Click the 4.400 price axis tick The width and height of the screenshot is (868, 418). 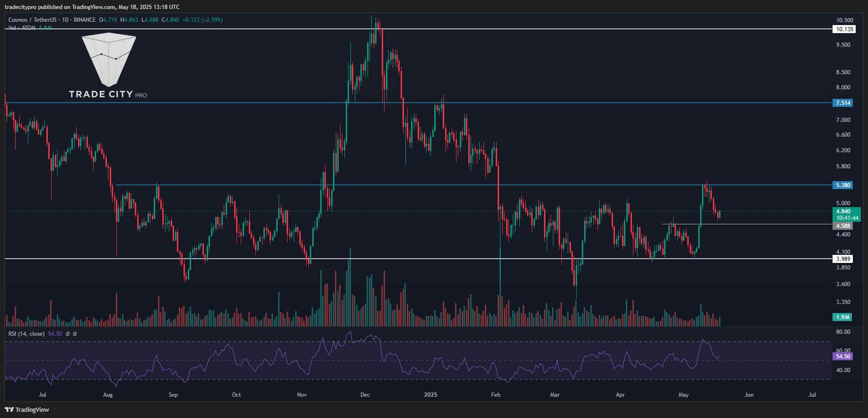pyautogui.click(x=843, y=235)
